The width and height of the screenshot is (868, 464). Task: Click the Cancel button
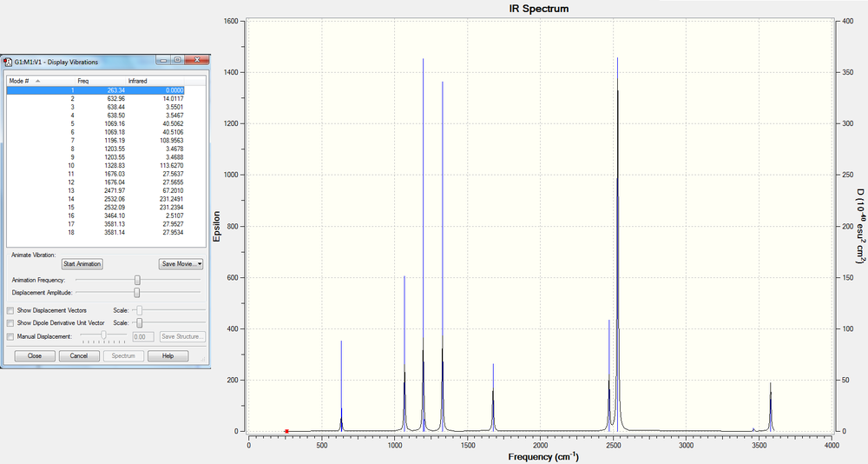click(79, 356)
